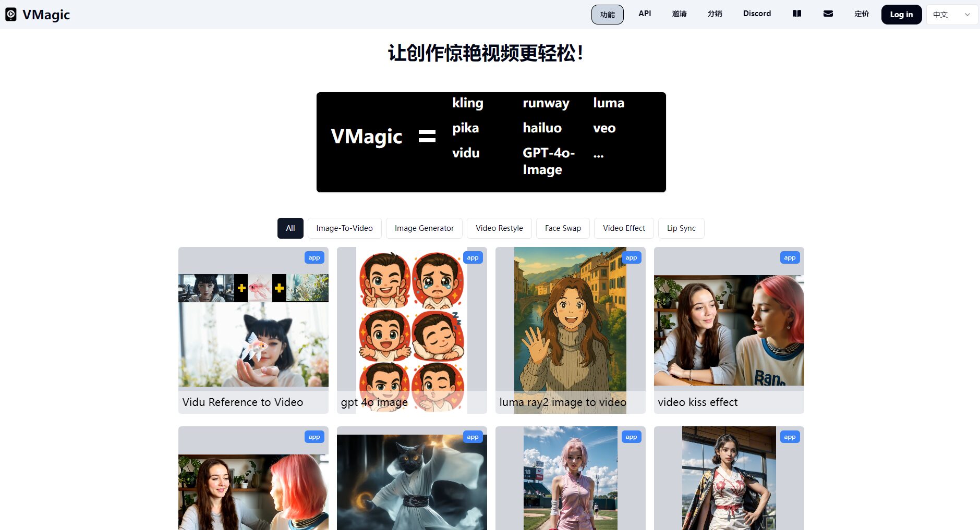Click the VMagic logo icon

[x=11, y=15]
